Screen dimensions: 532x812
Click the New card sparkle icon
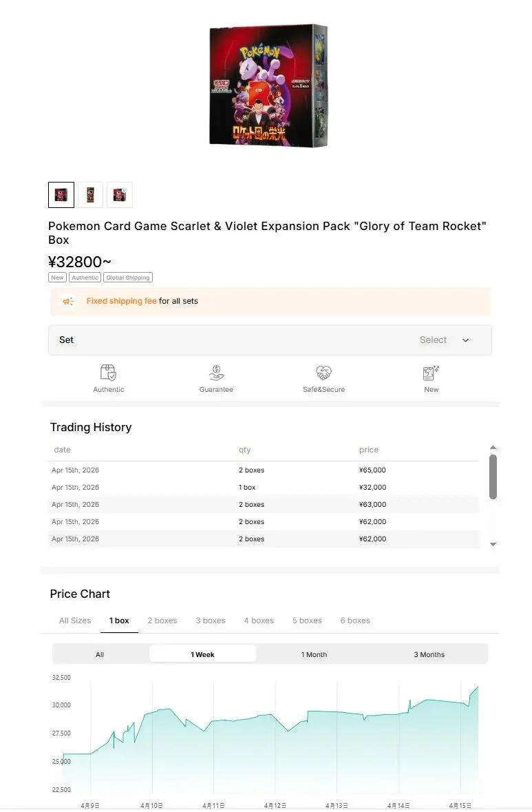click(x=431, y=373)
